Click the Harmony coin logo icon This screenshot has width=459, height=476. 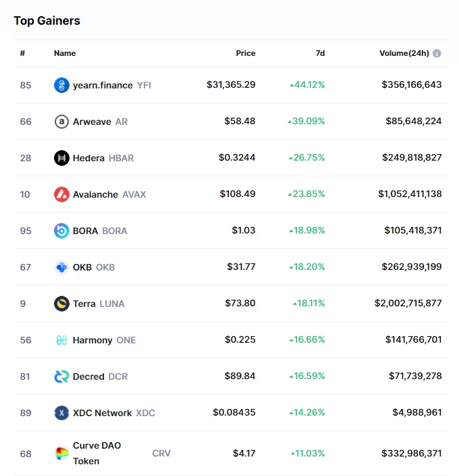click(x=62, y=340)
